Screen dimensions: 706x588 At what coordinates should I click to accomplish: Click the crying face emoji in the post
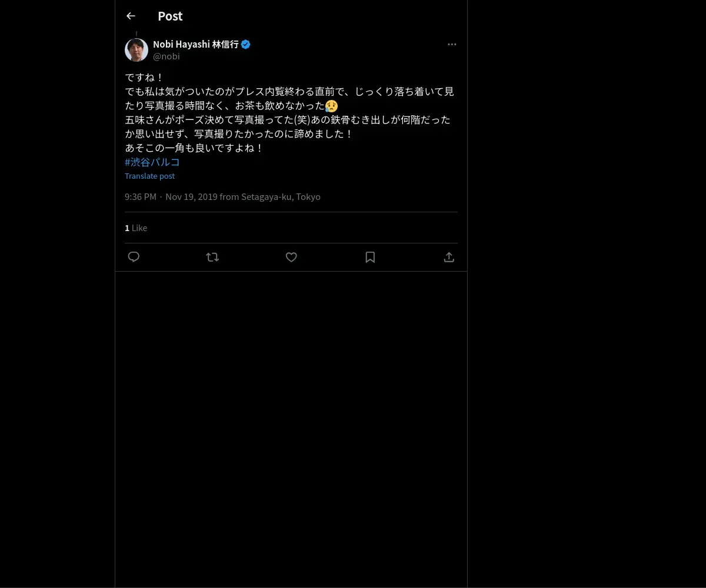332,106
